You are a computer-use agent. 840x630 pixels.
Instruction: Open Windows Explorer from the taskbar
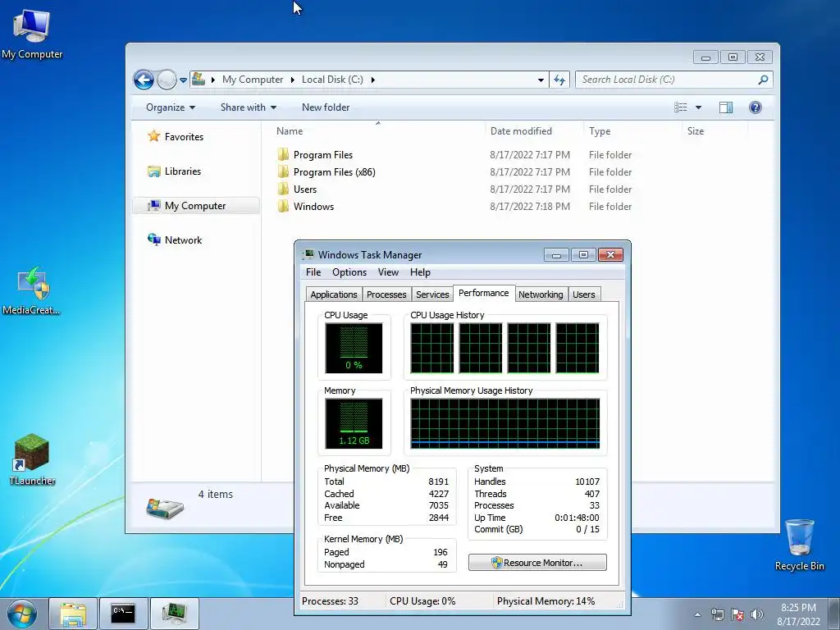[73, 614]
